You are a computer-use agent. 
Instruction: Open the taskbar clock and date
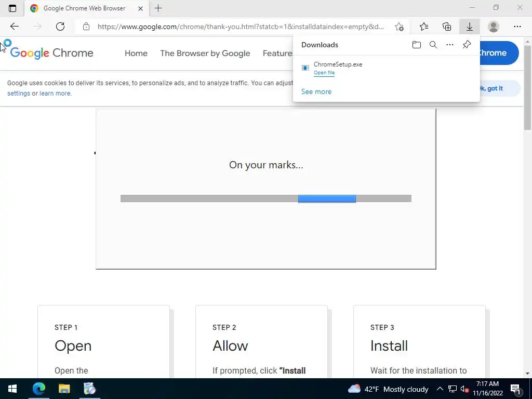[487, 389]
